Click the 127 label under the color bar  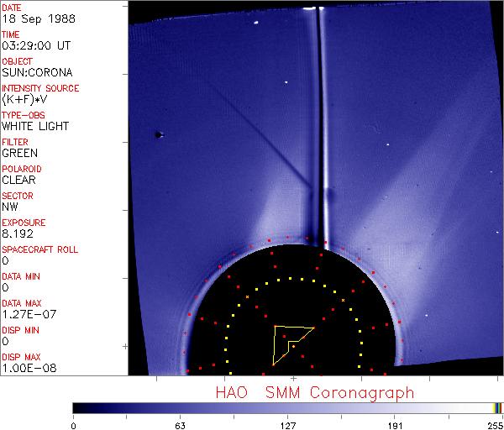tap(287, 425)
